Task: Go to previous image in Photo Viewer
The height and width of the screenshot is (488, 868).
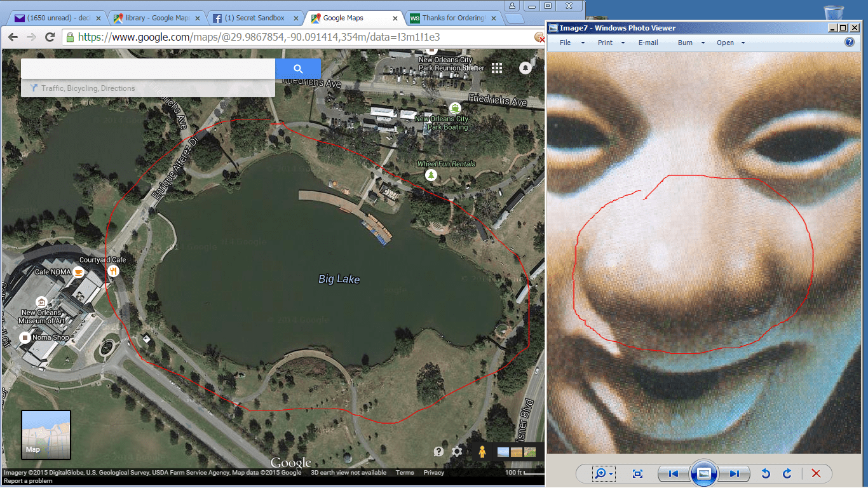Action: click(673, 473)
